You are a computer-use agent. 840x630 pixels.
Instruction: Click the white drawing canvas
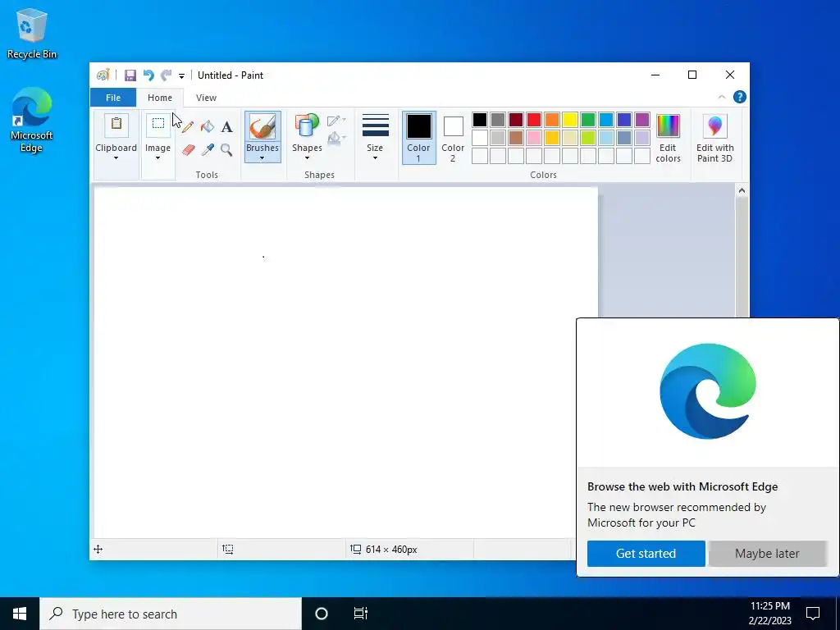[x=345, y=362]
